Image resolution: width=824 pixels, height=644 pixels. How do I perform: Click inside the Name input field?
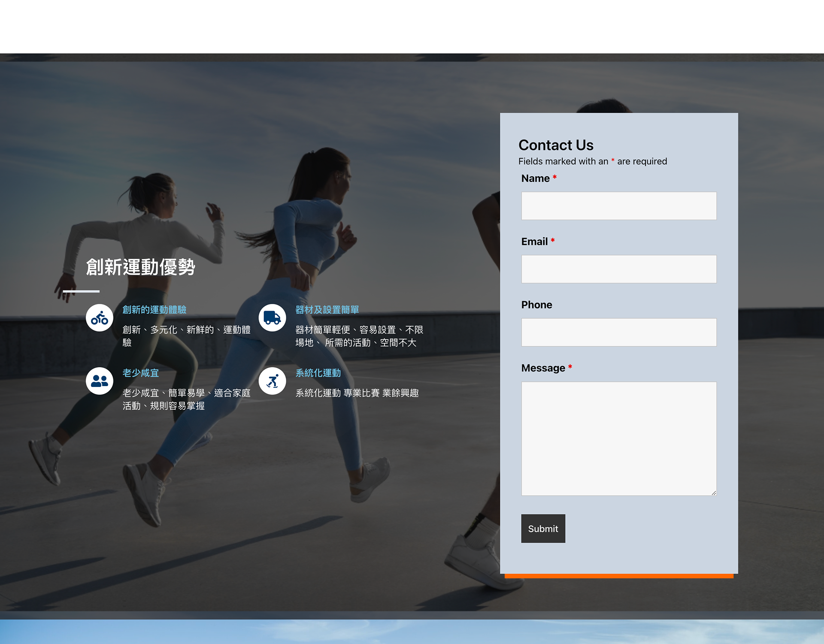(x=618, y=206)
